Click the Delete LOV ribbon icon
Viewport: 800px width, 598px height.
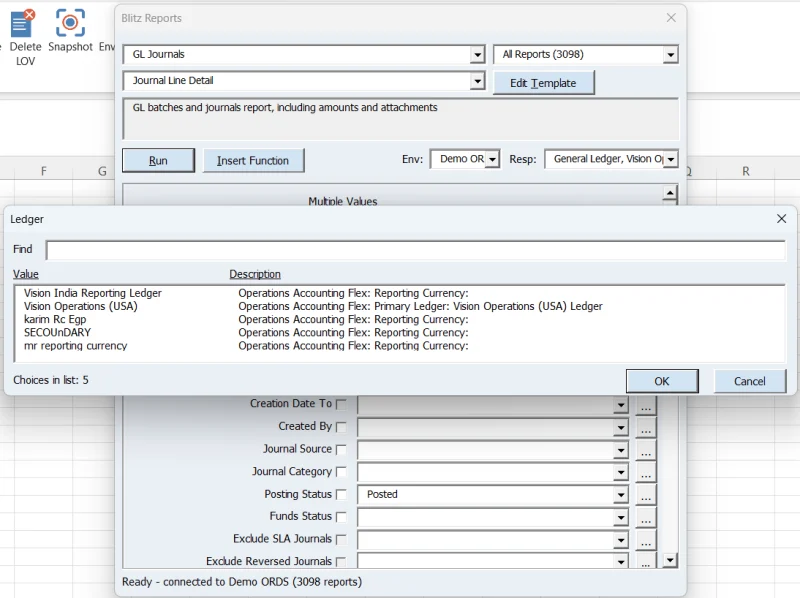coord(22,24)
